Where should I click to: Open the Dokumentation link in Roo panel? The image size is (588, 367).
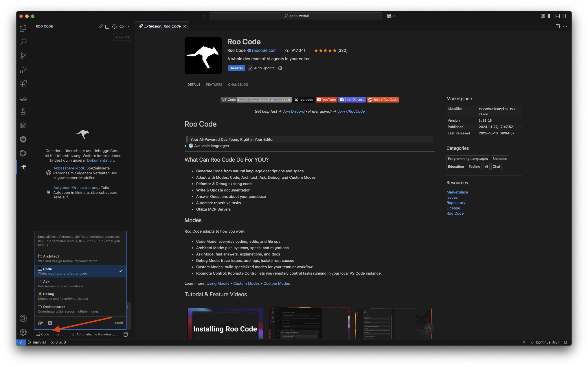(100, 160)
